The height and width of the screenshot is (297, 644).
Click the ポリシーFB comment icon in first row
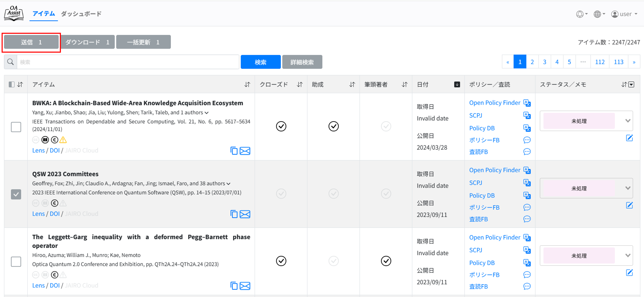pyautogui.click(x=527, y=140)
